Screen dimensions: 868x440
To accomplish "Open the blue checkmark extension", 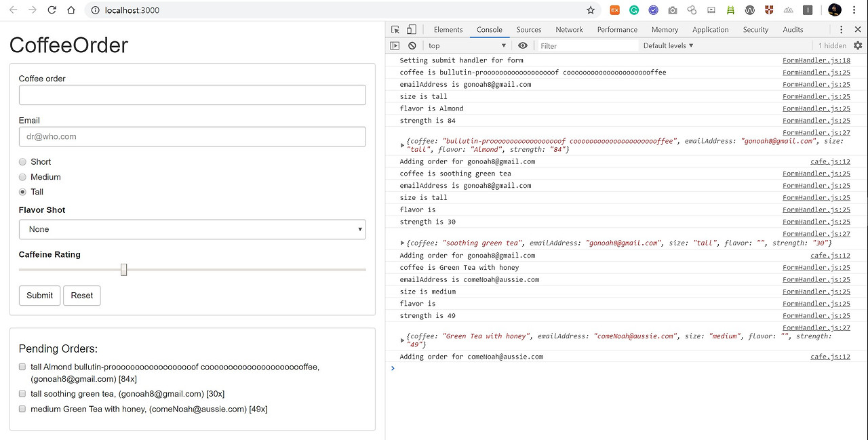I will 653,10.
